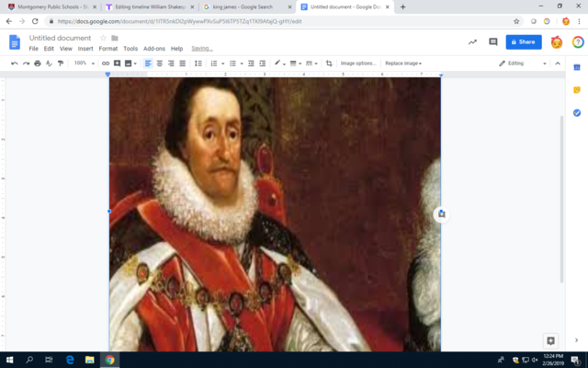This screenshot has width=588, height=368.
Task: Open Image options button
Action: (x=358, y=63)
